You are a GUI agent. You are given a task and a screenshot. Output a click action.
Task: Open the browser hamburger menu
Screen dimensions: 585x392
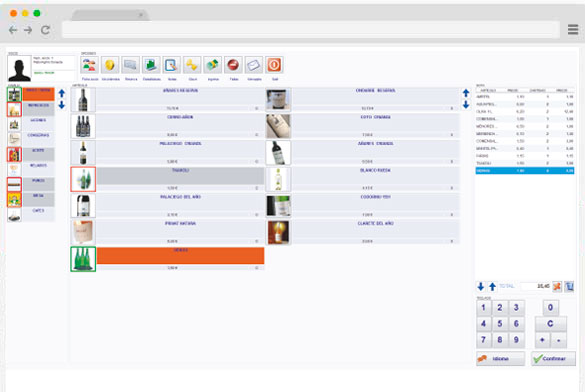tap(573, 29)
